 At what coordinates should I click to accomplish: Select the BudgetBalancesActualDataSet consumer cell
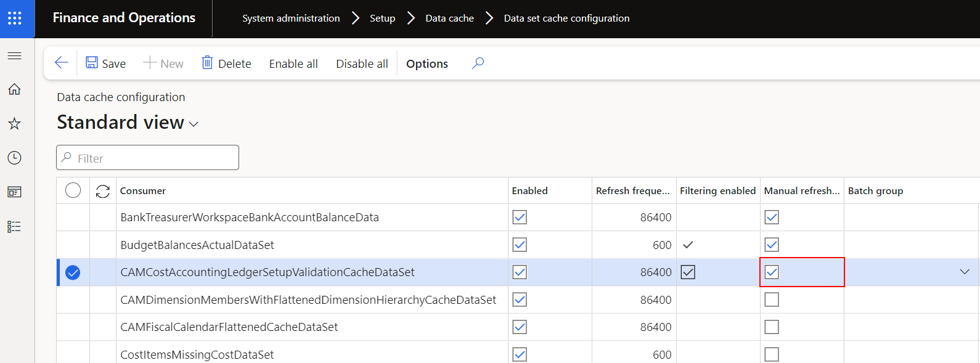[x=312, y=245]
